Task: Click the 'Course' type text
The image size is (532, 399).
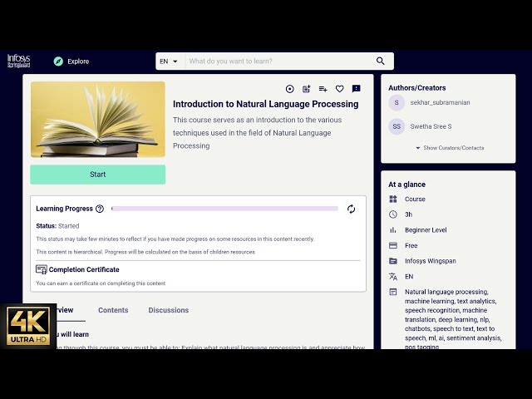Action: 415,199
